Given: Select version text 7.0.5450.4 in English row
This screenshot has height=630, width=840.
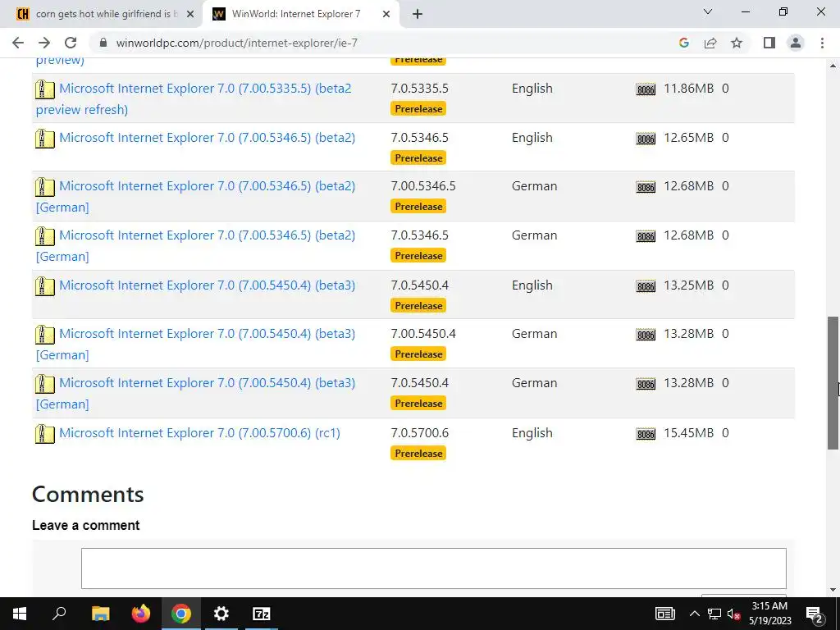Looking at the screenshot, I should click(x=419, y=285).
